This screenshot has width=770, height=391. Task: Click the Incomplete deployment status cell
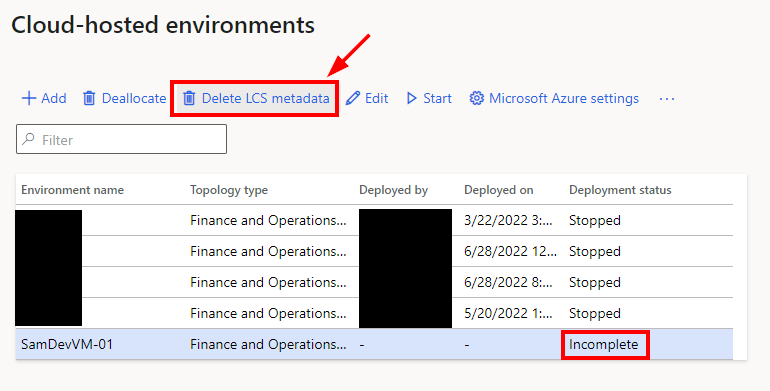[x=604, y=344]
